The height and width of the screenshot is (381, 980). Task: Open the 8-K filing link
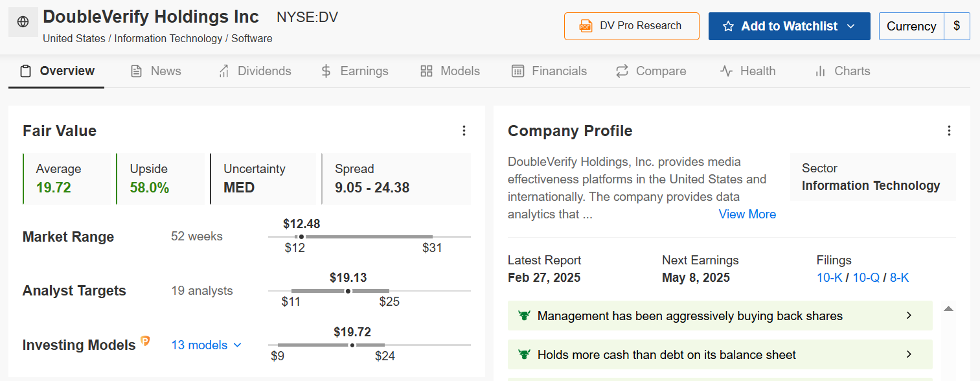899,277
